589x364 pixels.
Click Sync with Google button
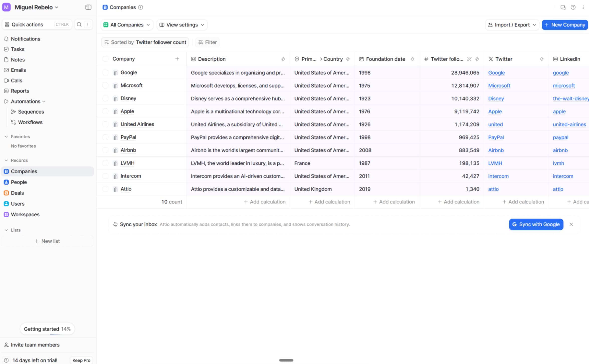pyautogui.click(x=536, y=224)
